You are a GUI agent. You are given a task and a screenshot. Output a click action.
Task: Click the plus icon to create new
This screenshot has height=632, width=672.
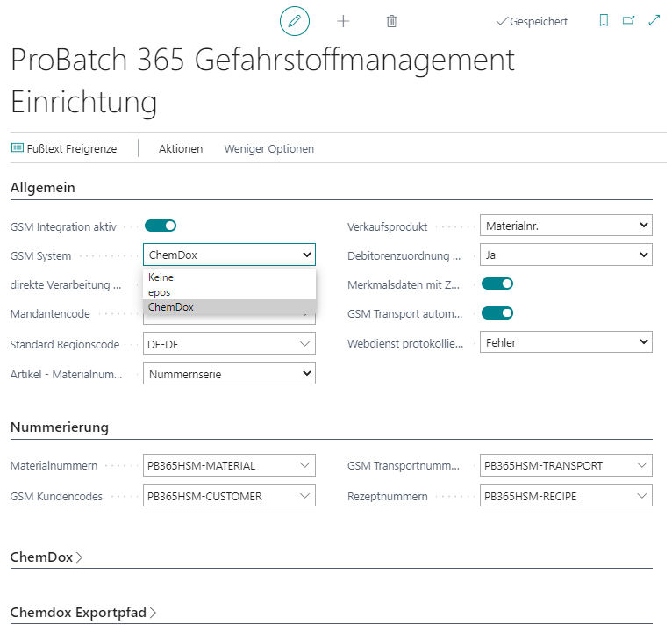pos(343,21)
